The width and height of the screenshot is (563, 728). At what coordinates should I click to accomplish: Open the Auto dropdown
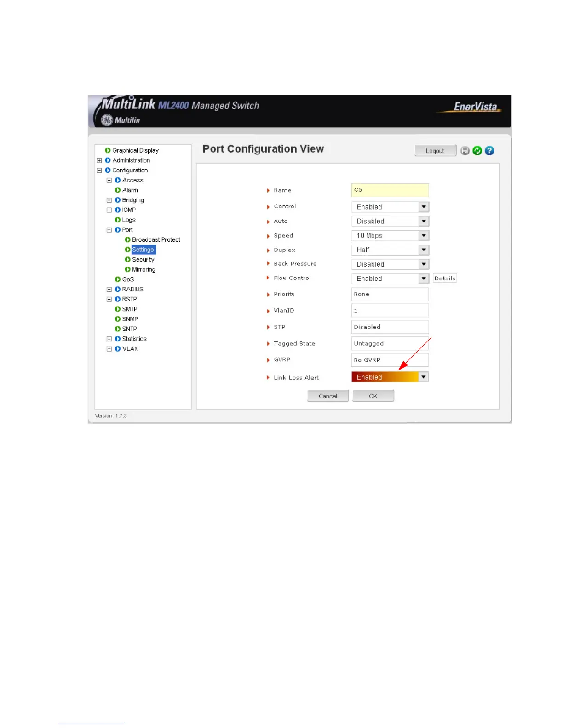coord(390,221)
